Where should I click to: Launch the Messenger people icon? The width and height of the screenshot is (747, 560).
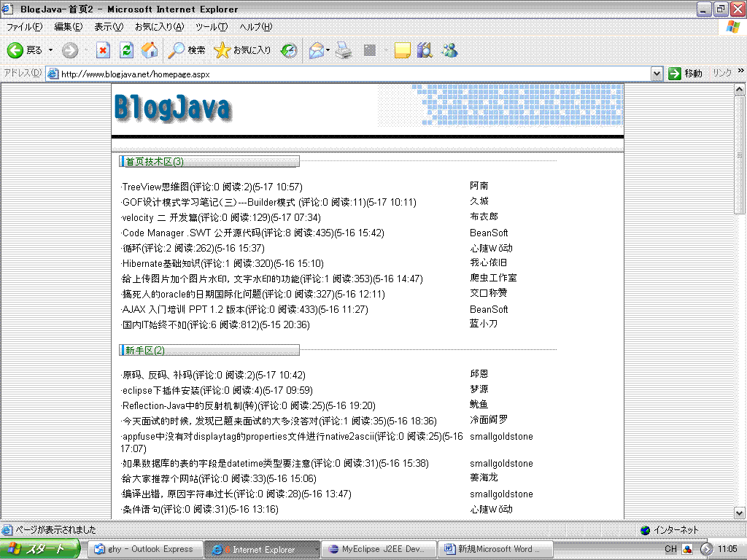pos(450,50)
